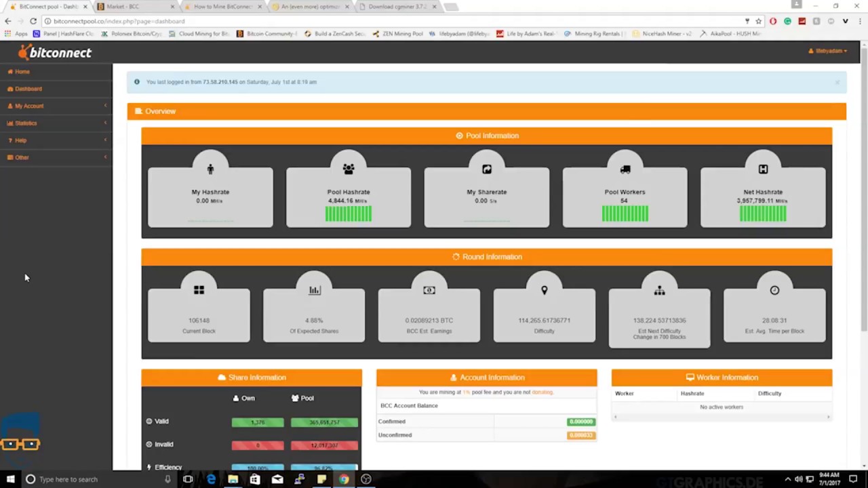Dismiss the last login notification
Image resolution: width=868 pixels, height=488 pixels.
(837, 82)
